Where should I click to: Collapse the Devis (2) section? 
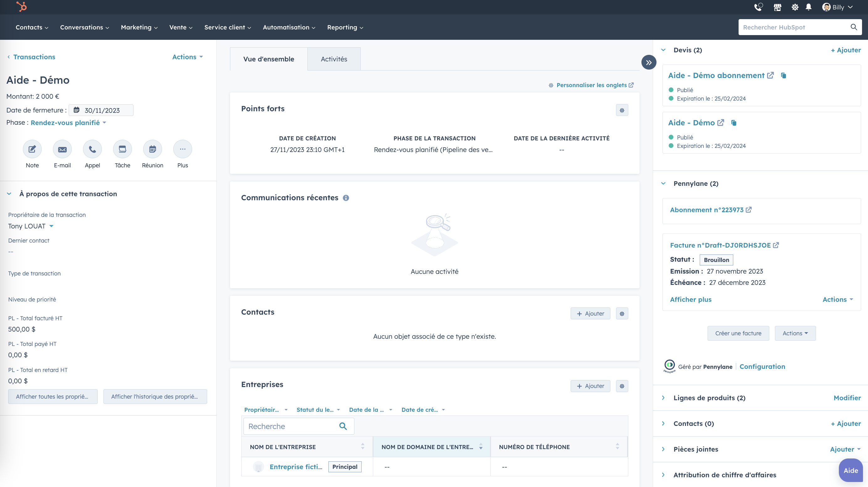coord(663,50)
